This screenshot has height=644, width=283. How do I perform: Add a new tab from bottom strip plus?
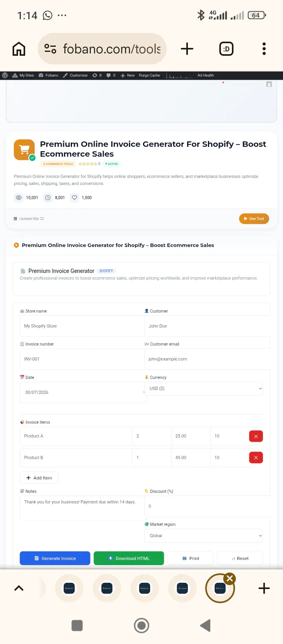264,588
